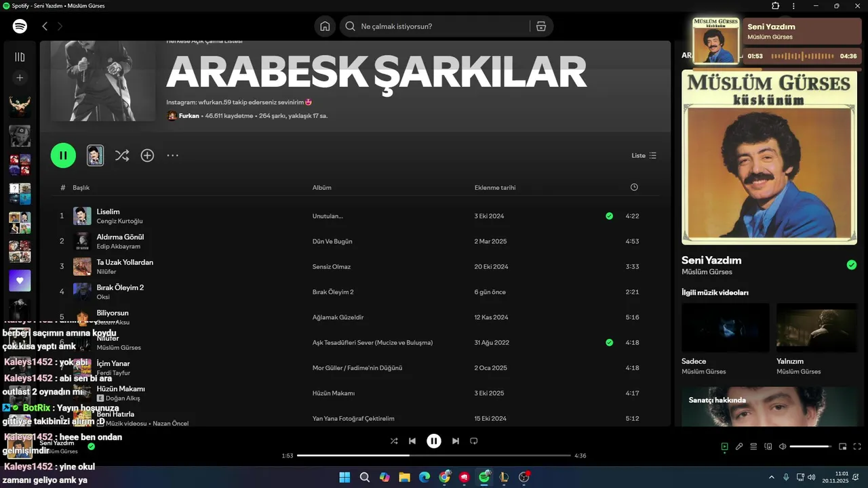Toggle repeat in the bottom player

[x=474, y=441]
